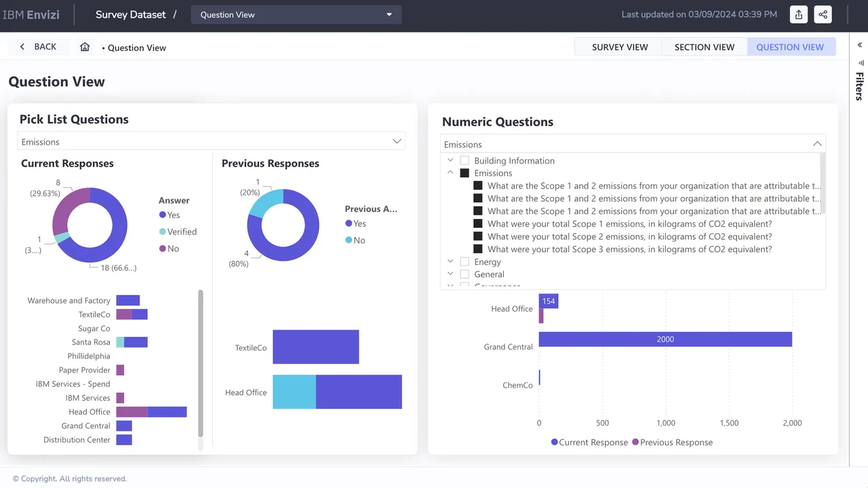Click the Last updated timestamp text
The image size is (868, 488).
[699, 14]
